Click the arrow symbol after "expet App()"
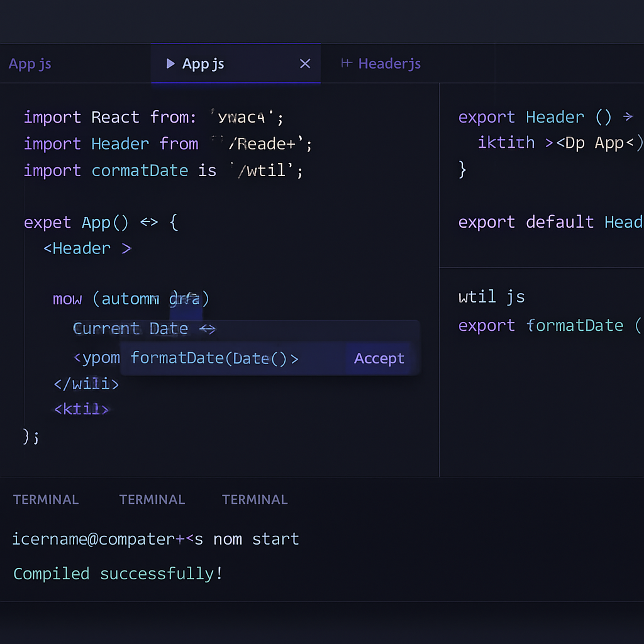644x644 pixels. pyautogui.click(x=150, y=222)
